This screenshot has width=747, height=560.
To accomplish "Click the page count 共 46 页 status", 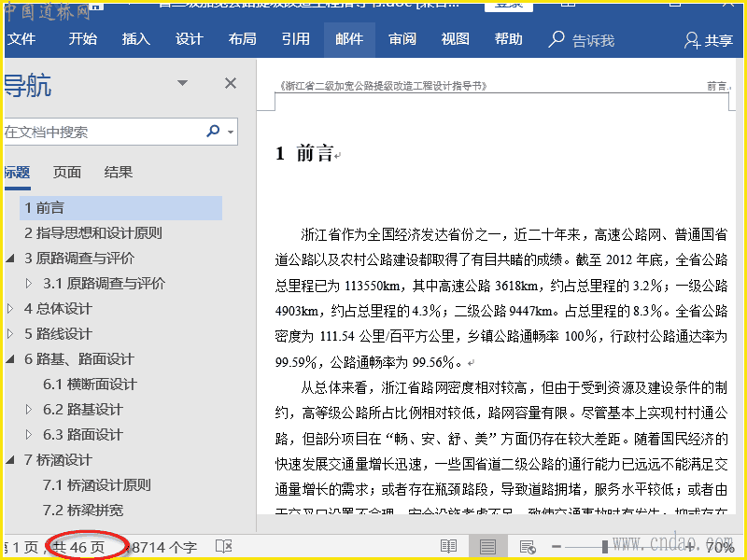I will (x=78, y=548).
